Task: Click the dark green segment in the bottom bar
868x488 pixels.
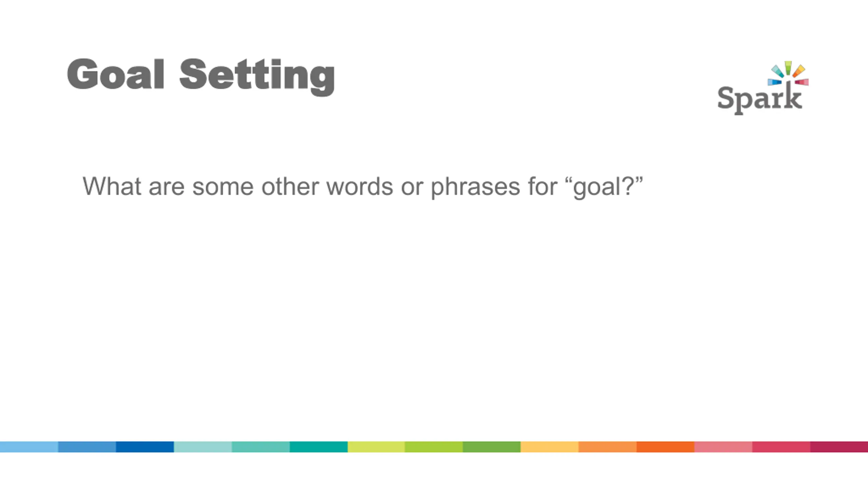Action: point(492,447)
